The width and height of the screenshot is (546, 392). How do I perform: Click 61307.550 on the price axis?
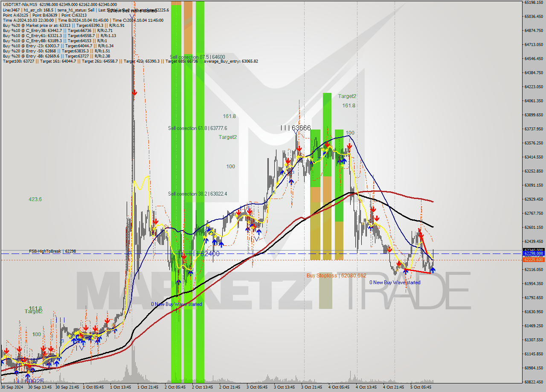(534, 340)
